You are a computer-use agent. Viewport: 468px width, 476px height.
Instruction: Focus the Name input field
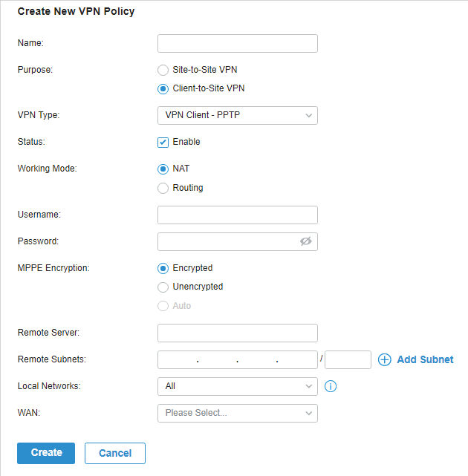point(238,43)
